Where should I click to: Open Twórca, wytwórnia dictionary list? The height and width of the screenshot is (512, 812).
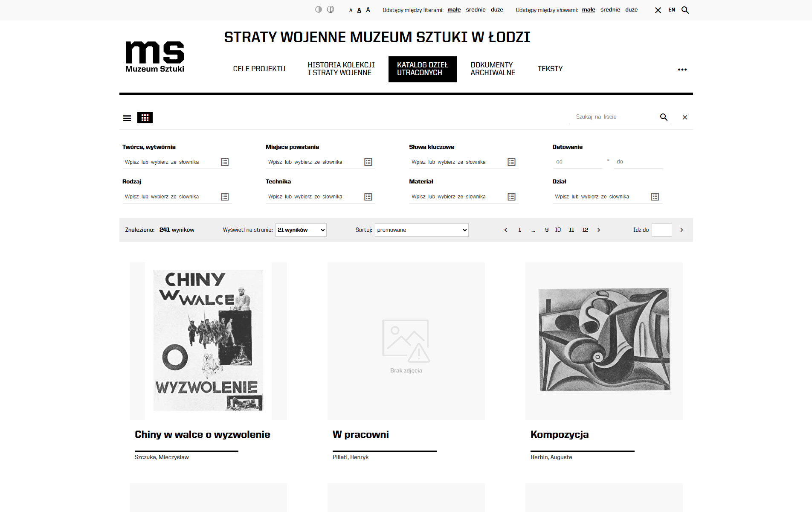(x=225, y=162)
